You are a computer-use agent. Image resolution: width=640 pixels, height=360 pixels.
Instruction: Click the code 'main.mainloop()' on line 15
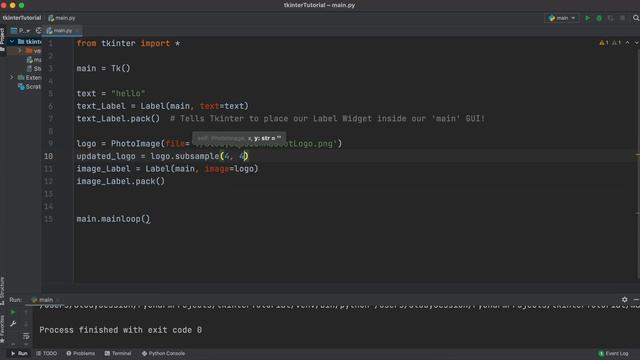113,219
